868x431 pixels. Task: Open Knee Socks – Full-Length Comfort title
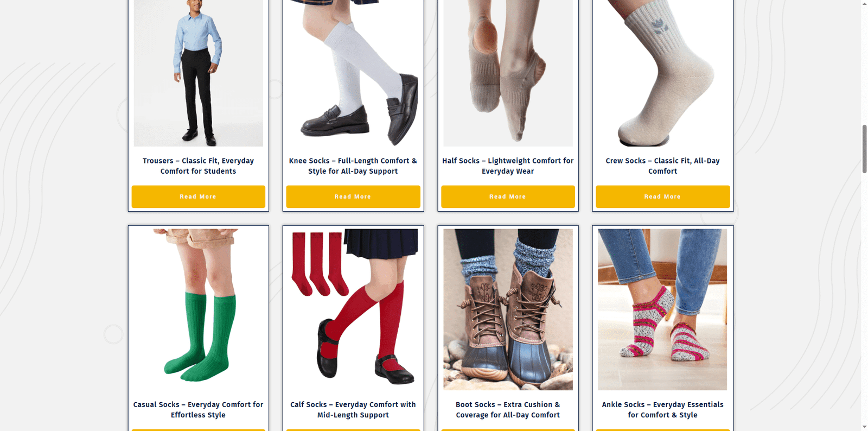click(x=353, y=166)
